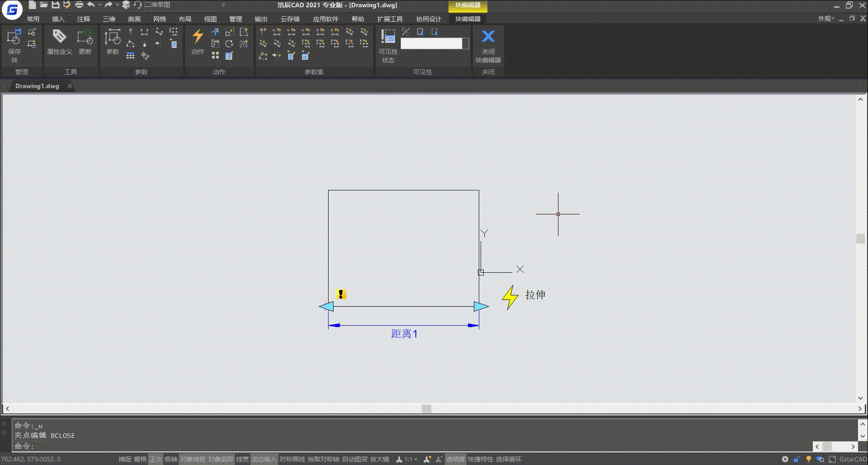Open the Attribute Definition (属性定义) tool
This screenshot has width=868, height=465.
click(x=59, y=42)
